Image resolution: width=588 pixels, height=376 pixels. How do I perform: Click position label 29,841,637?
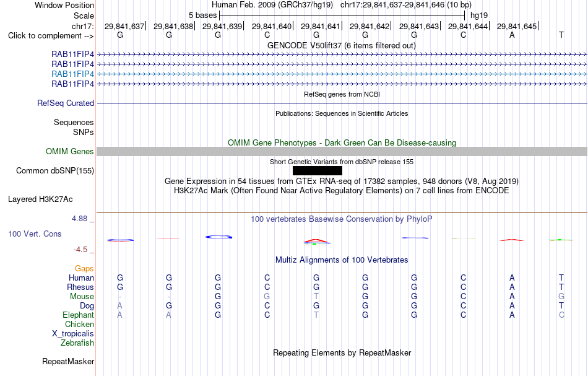click(124, 26)
